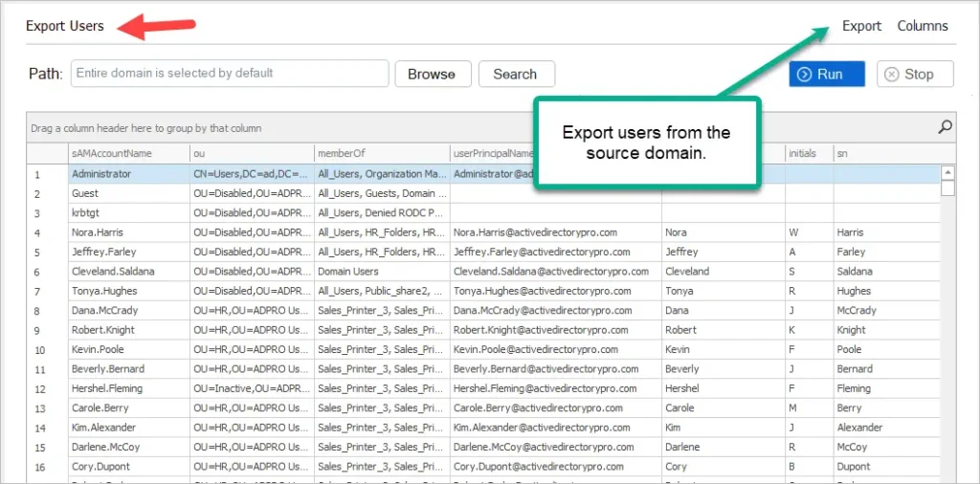The height and width of the screenshot is (484, 980).
Task: Select the Cory.Dupont account name cell
Action: pos(129,466)
